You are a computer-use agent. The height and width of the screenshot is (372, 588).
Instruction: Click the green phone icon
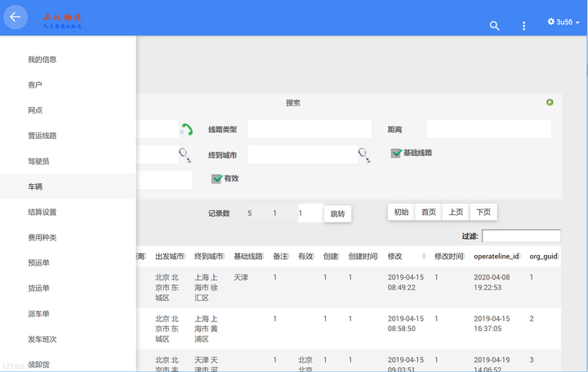pos(186,129)
